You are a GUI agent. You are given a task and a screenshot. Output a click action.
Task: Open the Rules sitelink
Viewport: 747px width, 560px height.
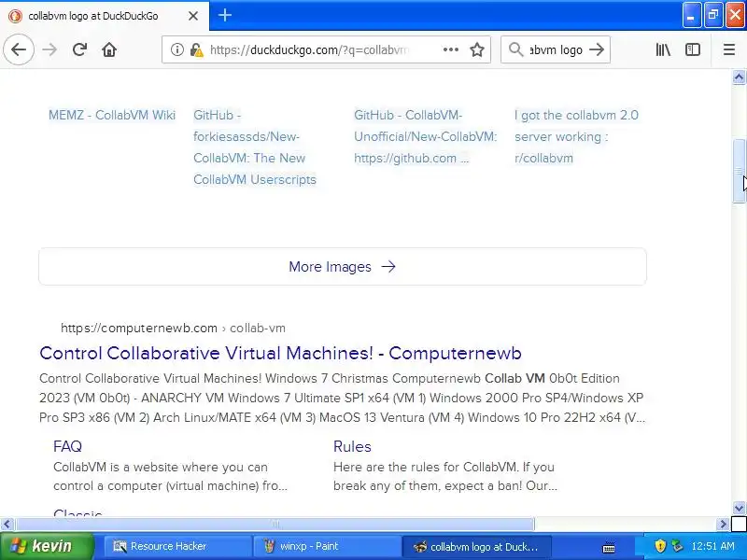pyautogui.click(x=352, y=446)
